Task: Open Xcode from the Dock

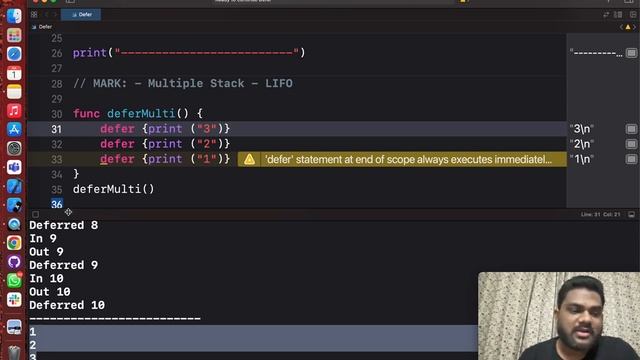Action: pyautogui.click(x=14, y=186)
